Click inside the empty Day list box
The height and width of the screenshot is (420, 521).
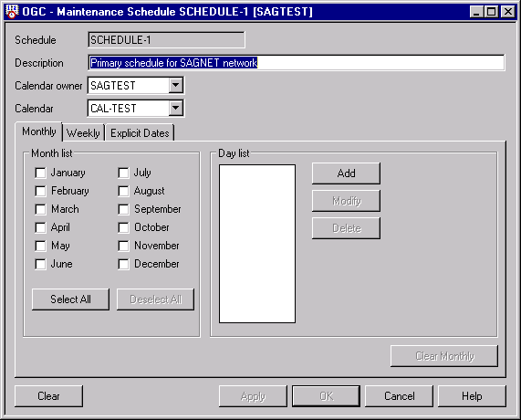(257, 244)
